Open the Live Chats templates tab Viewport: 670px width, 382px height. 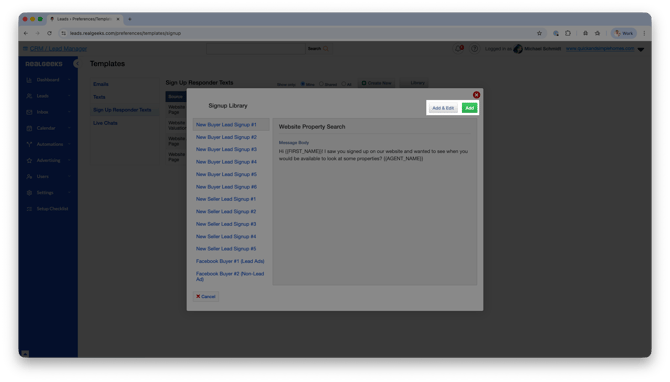[105, 123]
